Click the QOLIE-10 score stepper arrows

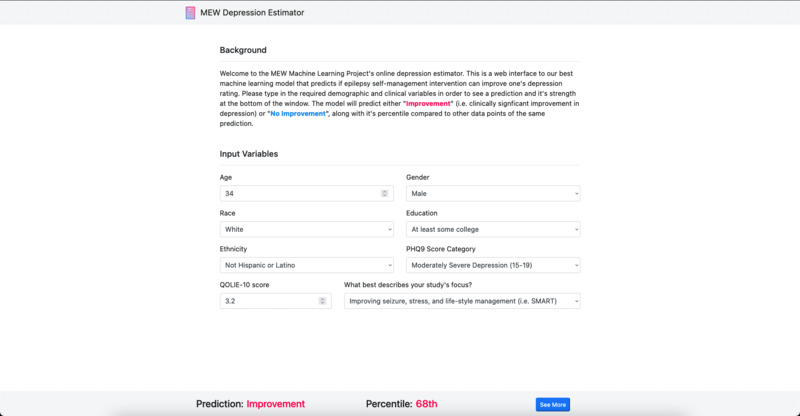click(322, 301)
